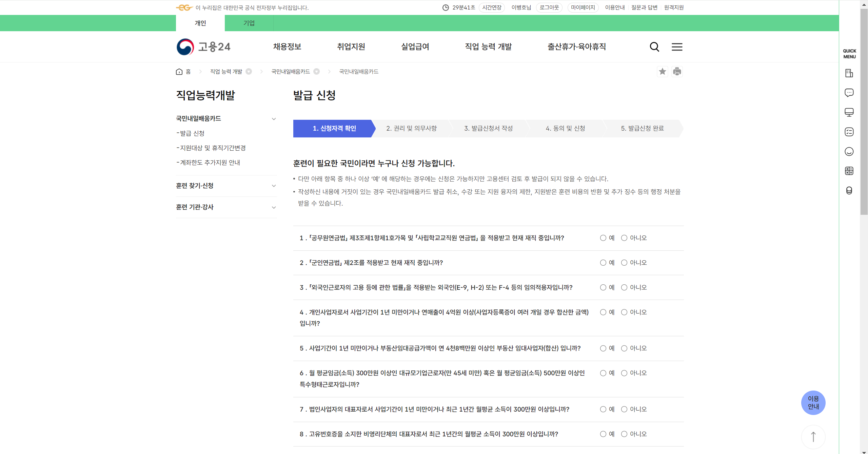Open 직업 능력 개발 breadcrumb dropdown
This screenshot has height=454, width=868.
pos(249,72)
